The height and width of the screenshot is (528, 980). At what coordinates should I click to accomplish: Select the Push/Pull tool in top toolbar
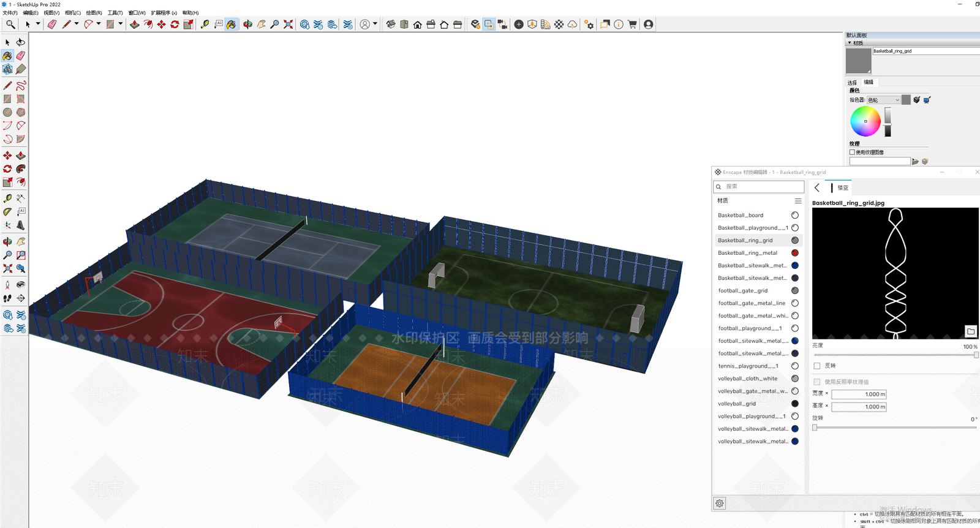134,25
